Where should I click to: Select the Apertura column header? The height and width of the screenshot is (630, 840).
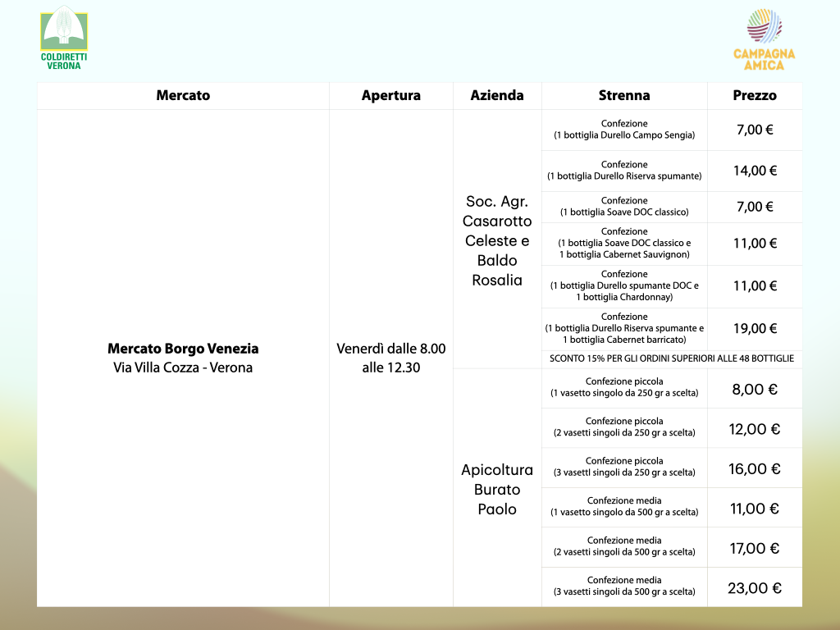pyautogui.click(x=390, y=96)
